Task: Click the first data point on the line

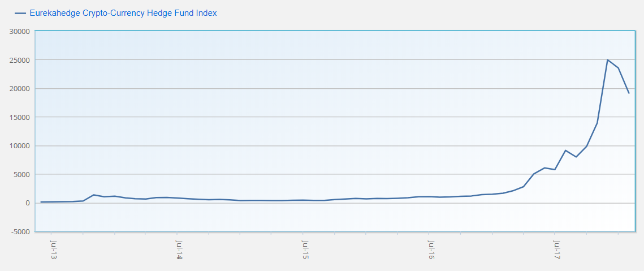Action: [x=41, y=202]
